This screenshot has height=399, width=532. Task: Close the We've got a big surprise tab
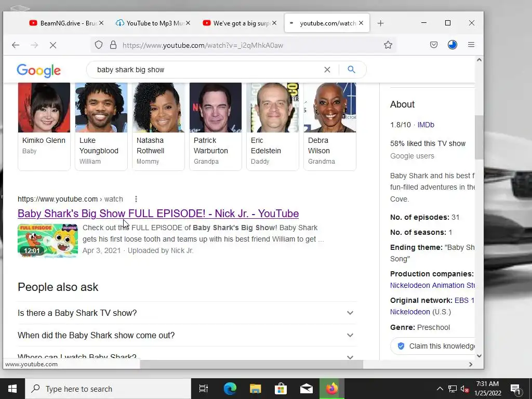pyautogui.click(x=274, y=23)
